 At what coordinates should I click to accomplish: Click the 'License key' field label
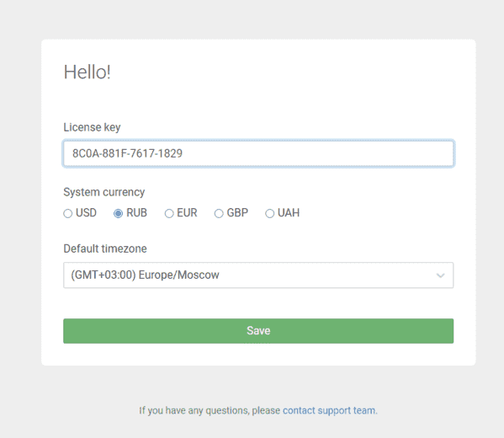point(92,127)
